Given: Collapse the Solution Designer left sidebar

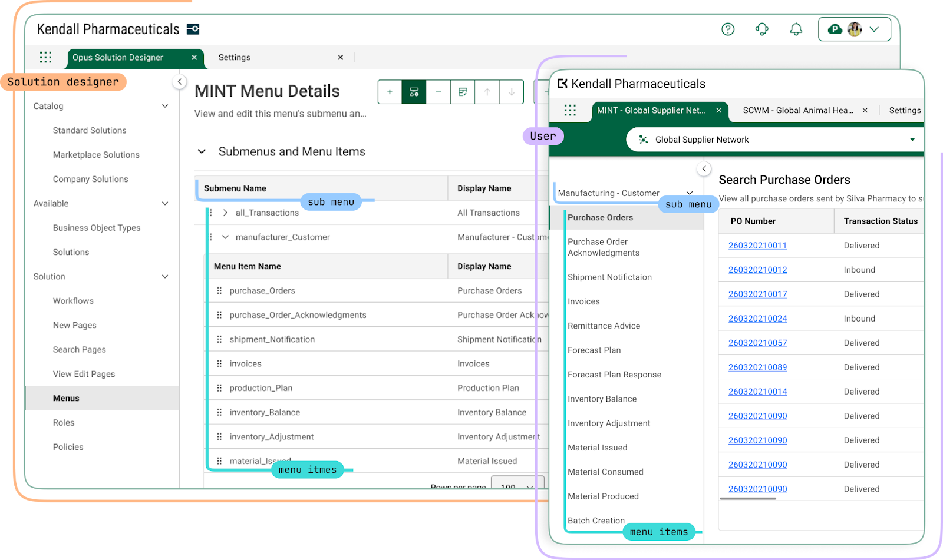Looking at the screenshot, I should [x=180, y=82].
